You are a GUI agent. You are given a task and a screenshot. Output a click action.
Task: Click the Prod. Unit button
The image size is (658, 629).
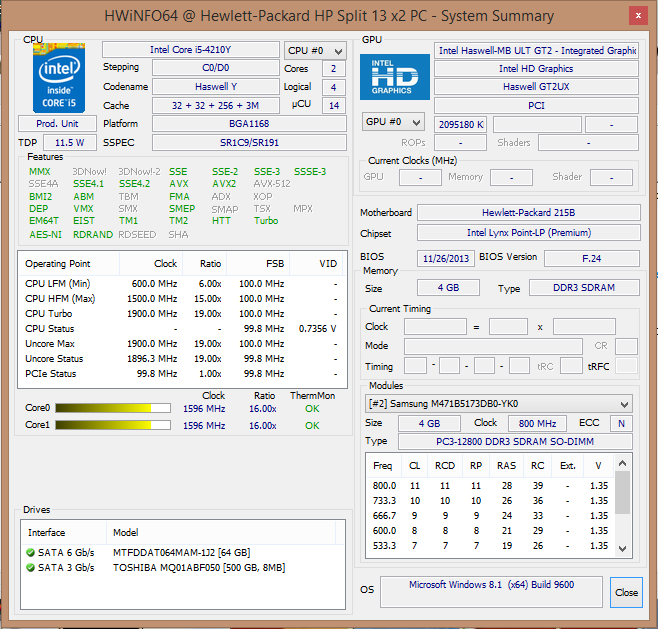57,124
